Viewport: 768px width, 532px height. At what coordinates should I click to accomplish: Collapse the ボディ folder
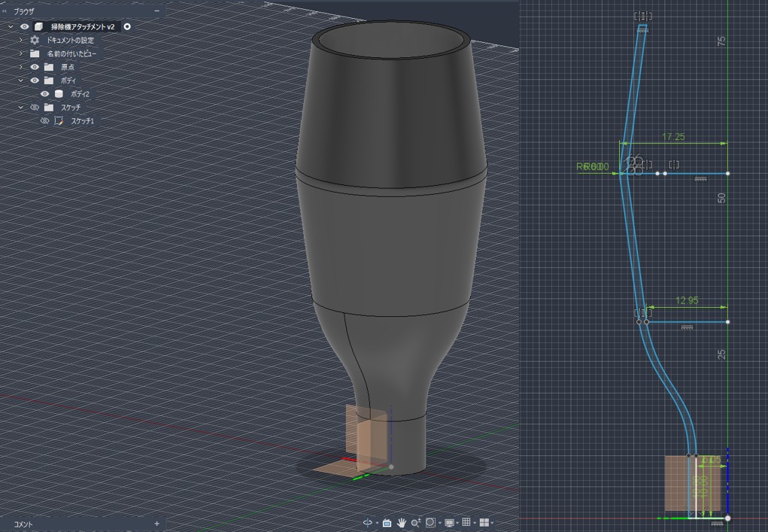tap(20, 81)
